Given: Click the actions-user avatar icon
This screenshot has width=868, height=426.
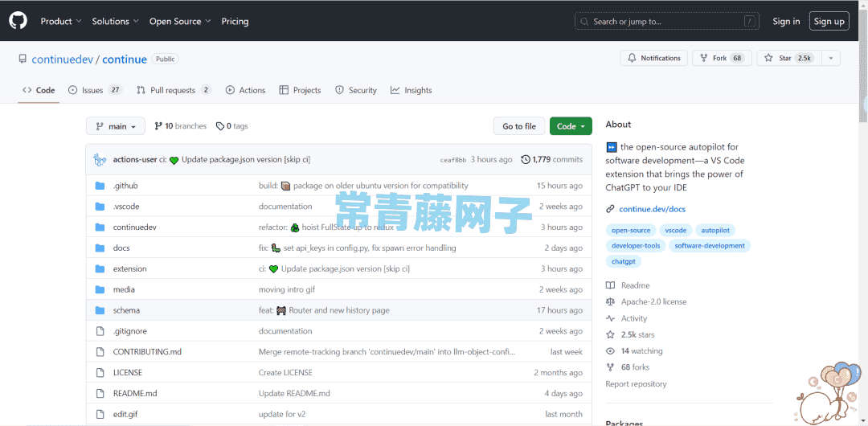Looking at the screenshot, I should tap(100, 159).
